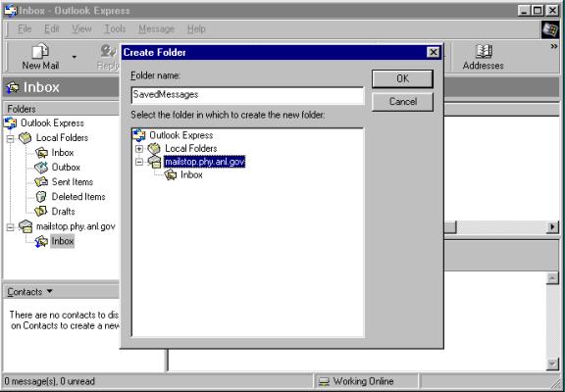
Task: Show more toolbar buttons chevron
Action: click(554, 46)
